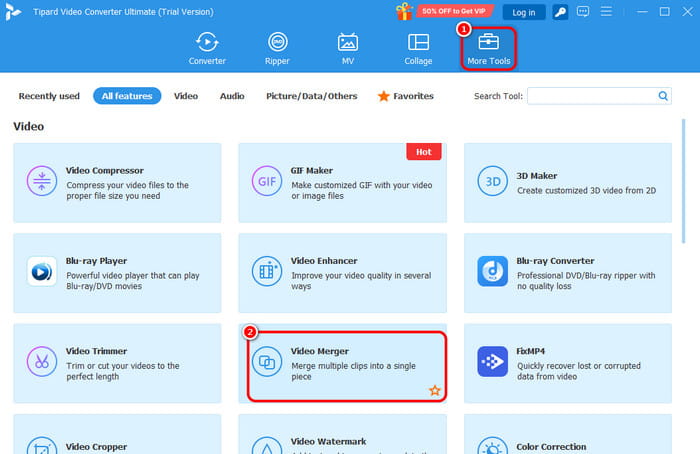Image resolution: width=700 pixels, height=454 pixels.
Task: Open Blu-ray Player by its title
Action: (96, 261)
